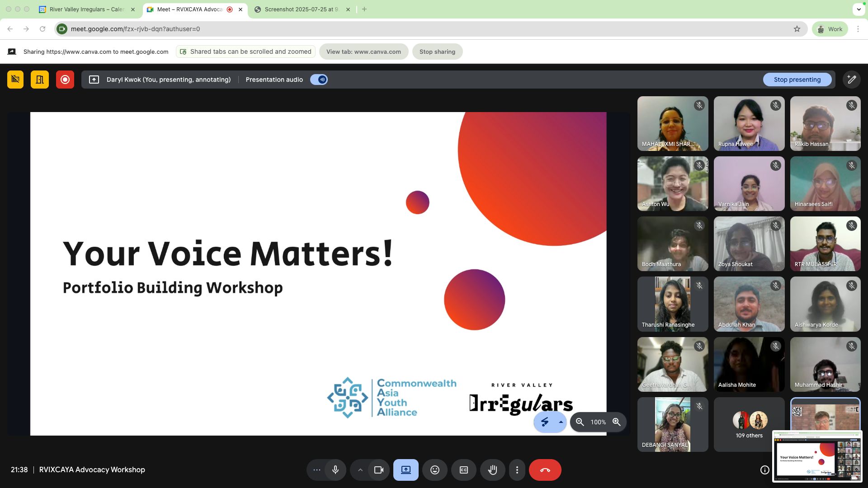868x488 pixels.
Task: Bookmark this page with the star icon
Action: click(x=797, y=29)
